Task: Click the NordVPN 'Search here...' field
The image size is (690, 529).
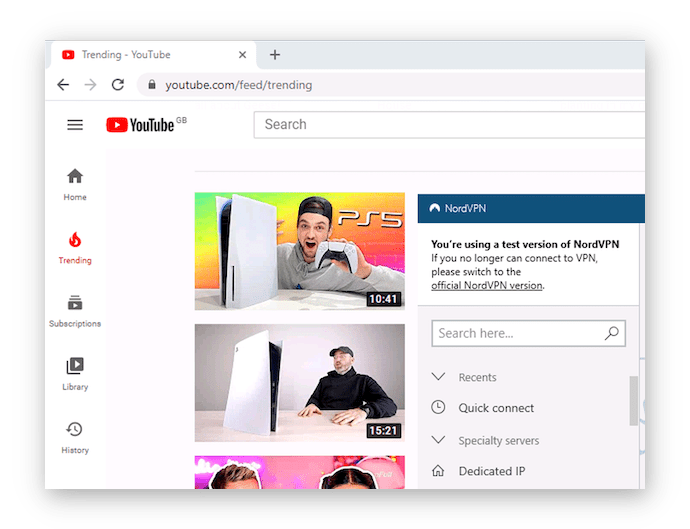Action: 528,333
